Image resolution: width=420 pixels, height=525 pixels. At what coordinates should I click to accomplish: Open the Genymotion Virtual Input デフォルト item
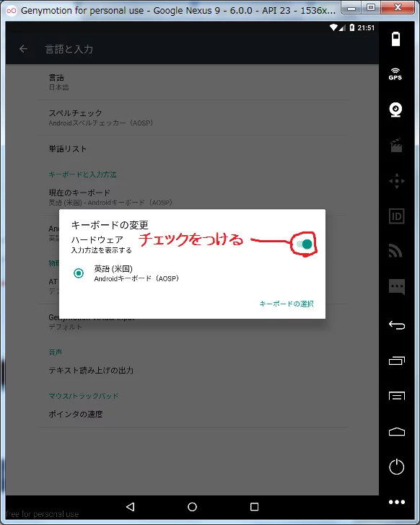[x=192, y=322]
